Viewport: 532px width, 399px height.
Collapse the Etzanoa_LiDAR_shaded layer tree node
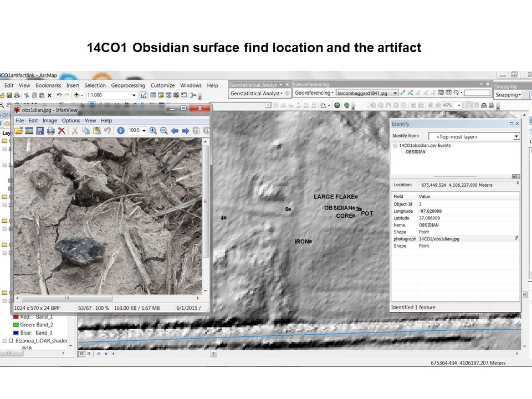[4, 341]
